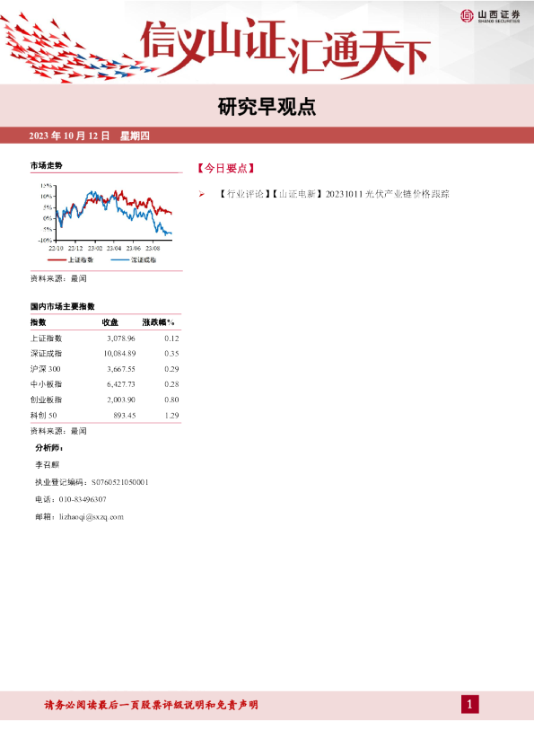This screenshot has width=534, height=756.
Task: Click the email lizhaoqi@sxzq.com
Action: [92, 517]
